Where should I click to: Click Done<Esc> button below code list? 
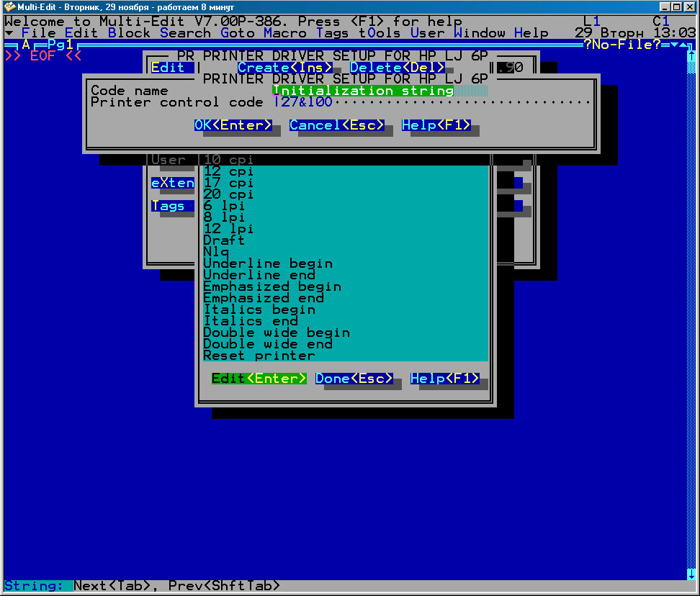pyautogui.click(x=354, y=379)
